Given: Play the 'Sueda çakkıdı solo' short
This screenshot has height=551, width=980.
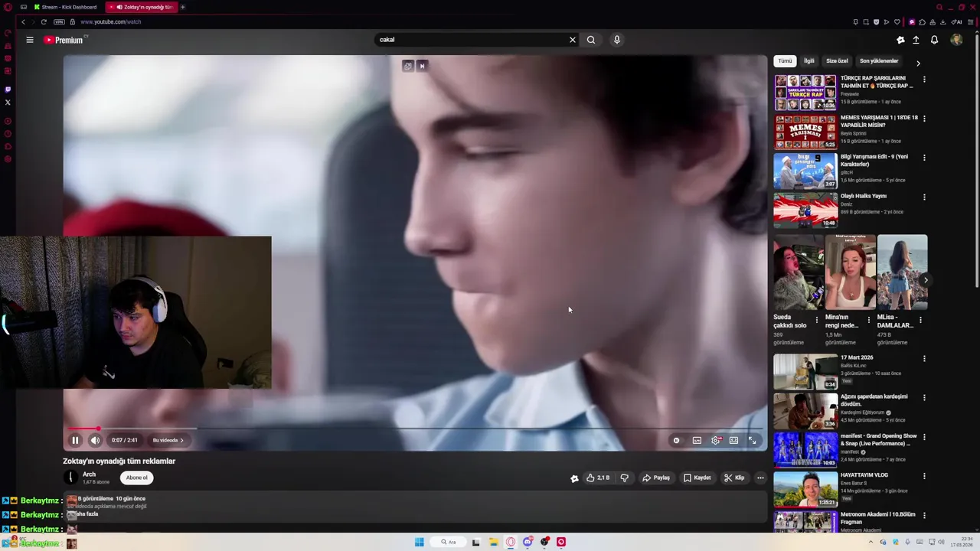Looking at the screenshot, I should click(x=798, y=272).
